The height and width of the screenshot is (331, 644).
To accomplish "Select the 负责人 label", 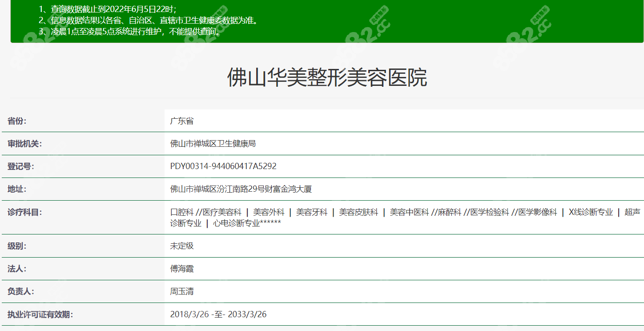I will 20,292.
